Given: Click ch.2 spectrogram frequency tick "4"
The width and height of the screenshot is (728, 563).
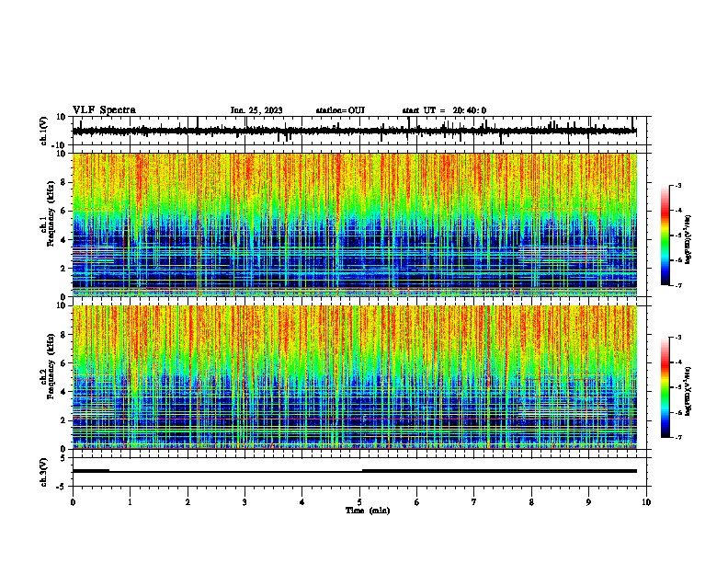Looking at the screenshot, I should click(x=63, y=392).
